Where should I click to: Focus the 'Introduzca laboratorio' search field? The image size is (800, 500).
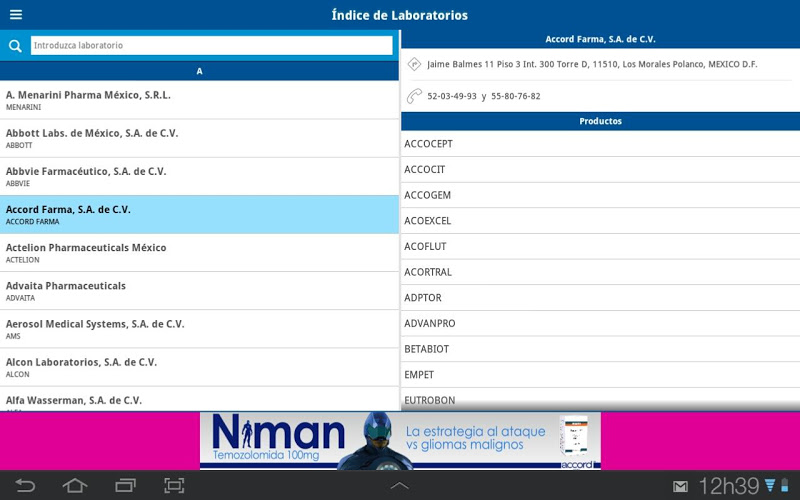211,45
